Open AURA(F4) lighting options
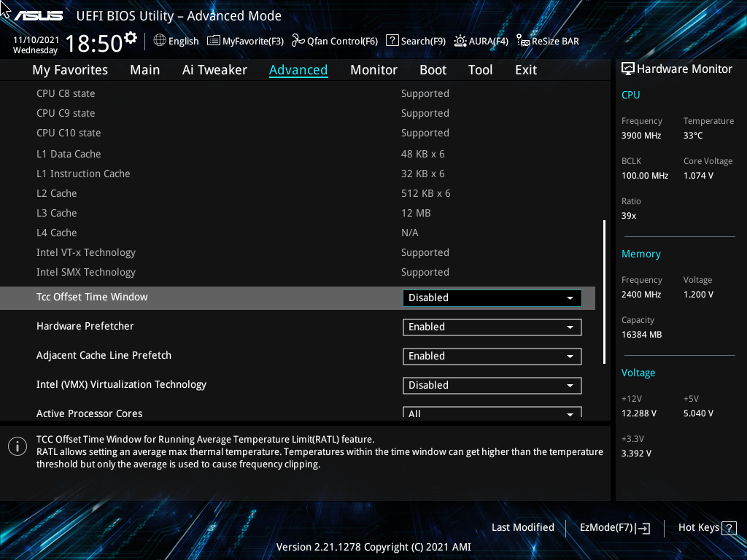Image resolution: width=747 pixels, height=560 pixels. click(x=481, y=41)
